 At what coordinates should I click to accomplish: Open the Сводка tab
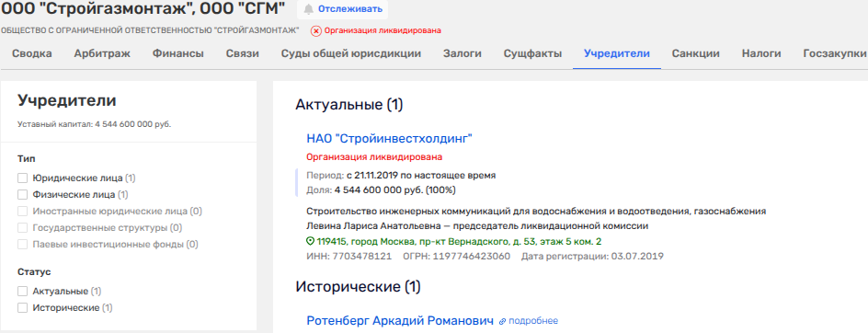tap(32, 53)
